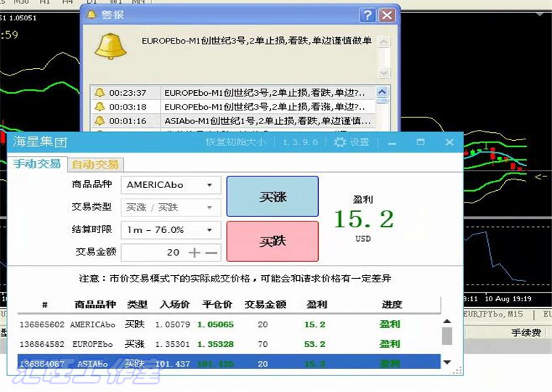Select the 00:01:16 ASIAbo alert row
This screenshot has height=392, width=552.
click(x=233, y=121)
